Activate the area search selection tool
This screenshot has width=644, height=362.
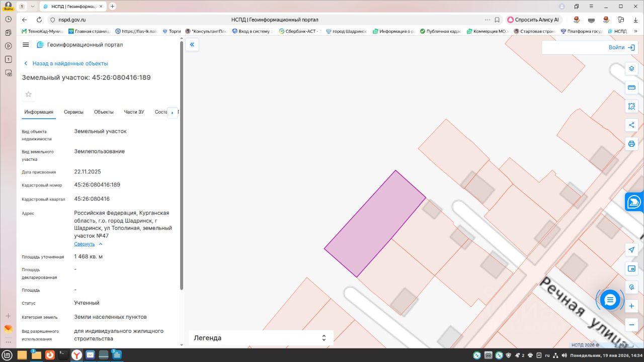(x=631, y=107)
